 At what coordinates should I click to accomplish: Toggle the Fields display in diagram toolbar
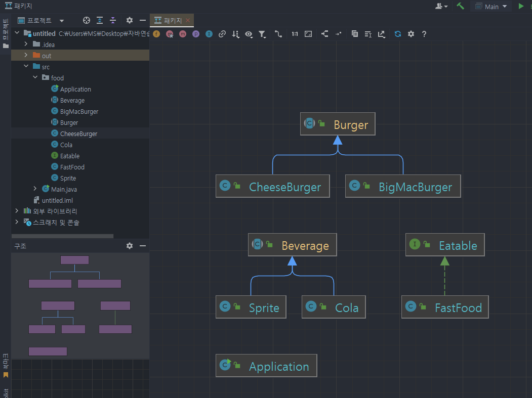coord(156,34)
